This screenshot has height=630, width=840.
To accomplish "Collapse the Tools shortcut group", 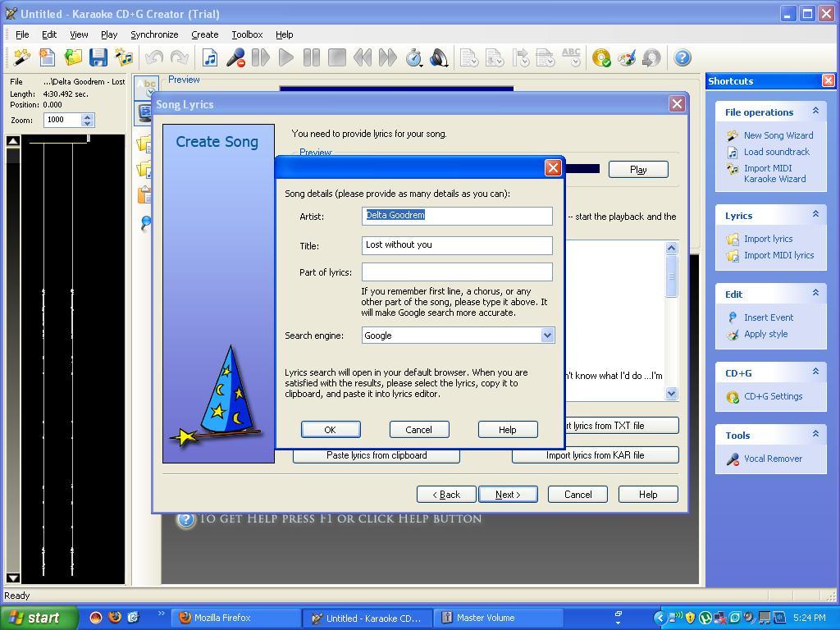I will pyautogui.click(x=815, y=431).
